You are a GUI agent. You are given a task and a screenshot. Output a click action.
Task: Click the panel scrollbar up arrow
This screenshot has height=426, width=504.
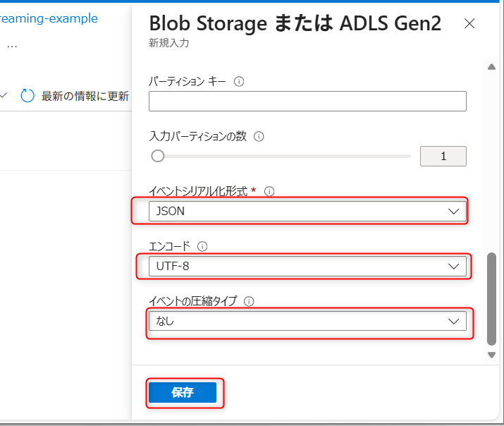(x=492, y=67)
